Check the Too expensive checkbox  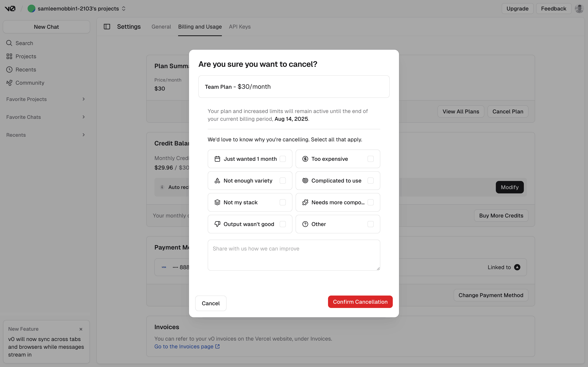[370, 159]
